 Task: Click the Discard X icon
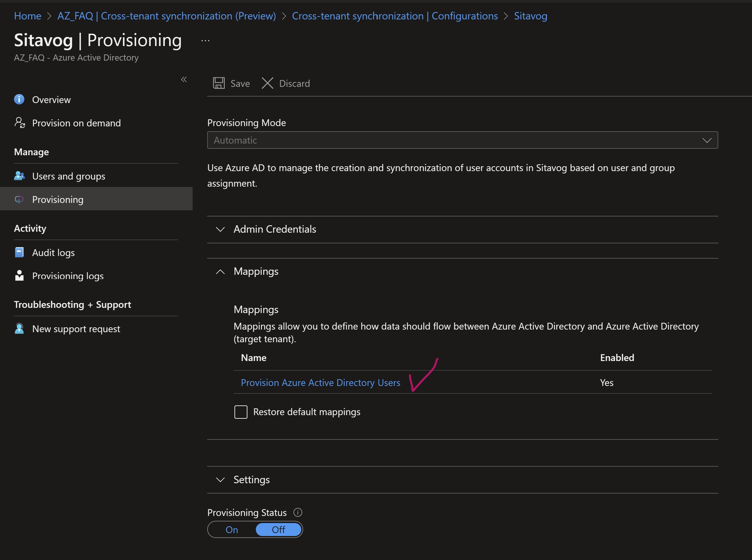(x=267, y=83)
